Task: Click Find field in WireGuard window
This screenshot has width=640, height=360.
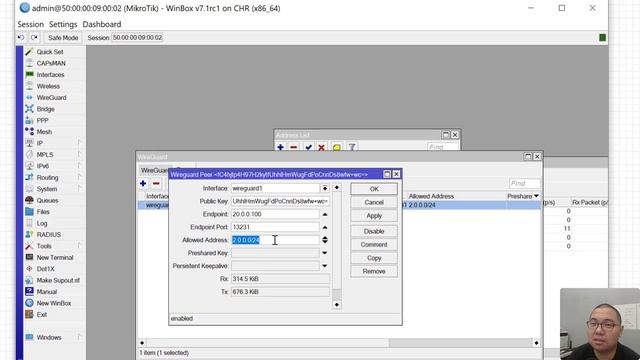Action: pyautogui.click(x=524, y=184)
